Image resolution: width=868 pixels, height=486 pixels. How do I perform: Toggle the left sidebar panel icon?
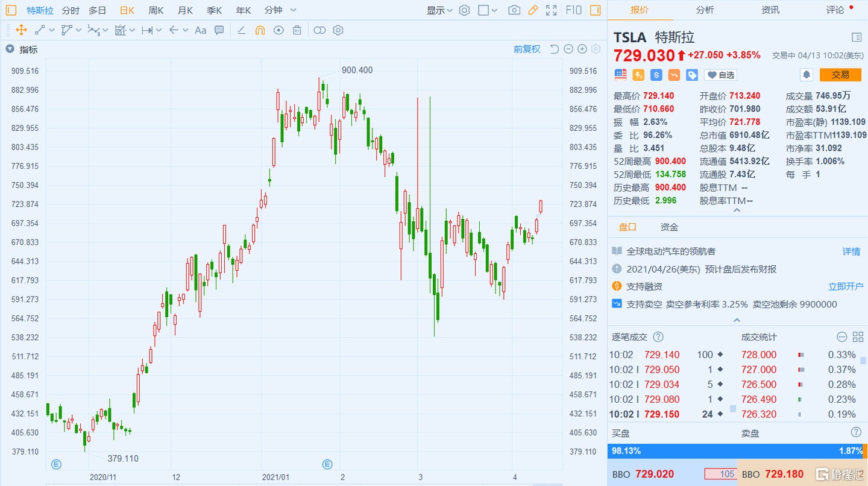pos(11,10)
